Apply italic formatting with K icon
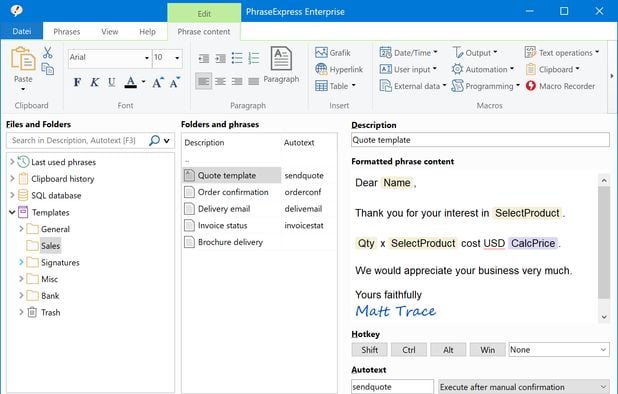618x394 pixels. click(x=95, y=82)
